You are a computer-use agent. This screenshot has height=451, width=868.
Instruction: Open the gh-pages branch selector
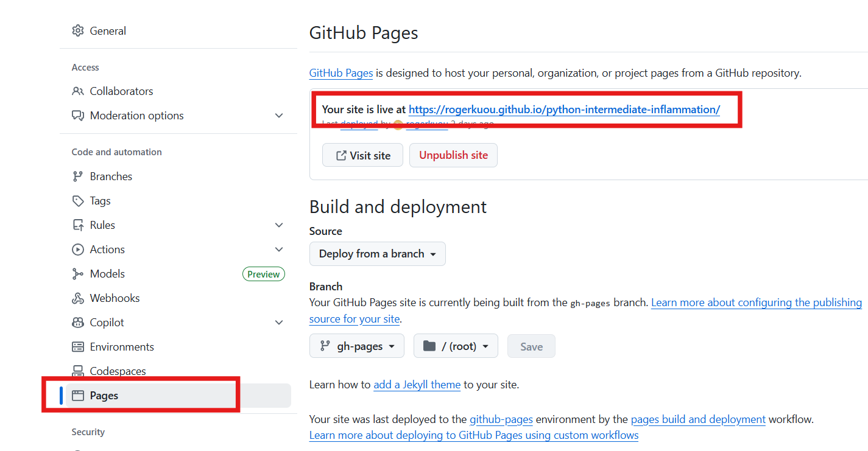point(356,346)
